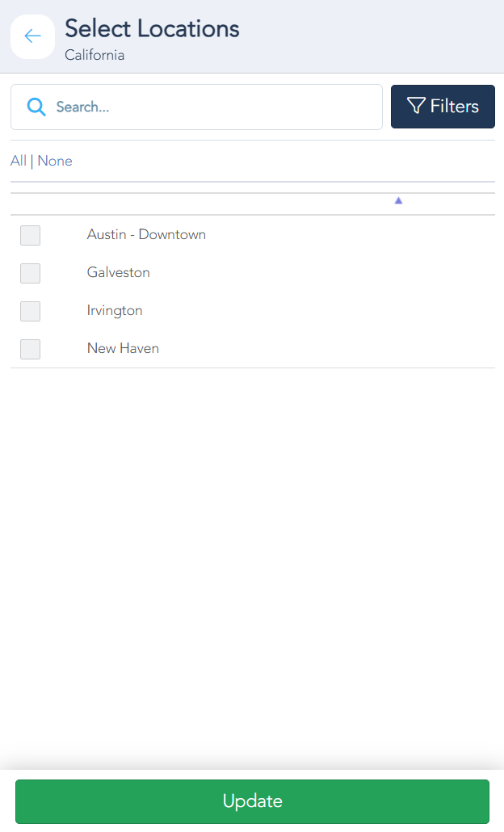This screenshot has height=832, width=504.
Task: Click the Galveston location name
Action: (119, 272)
